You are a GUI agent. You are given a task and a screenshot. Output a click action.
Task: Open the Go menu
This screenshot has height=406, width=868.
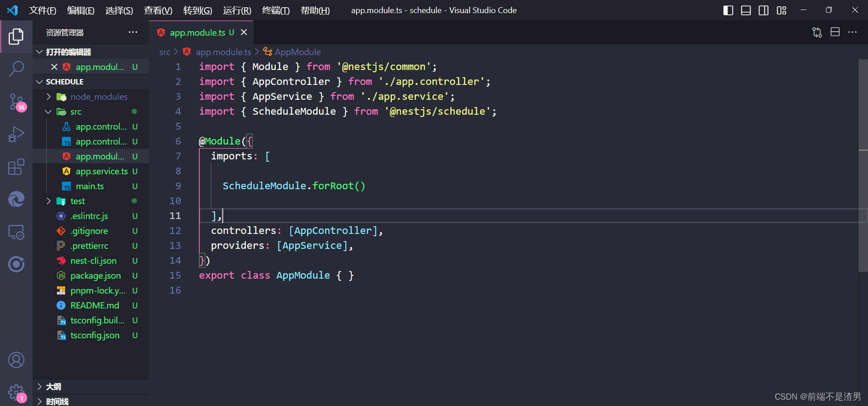[198, 10]
